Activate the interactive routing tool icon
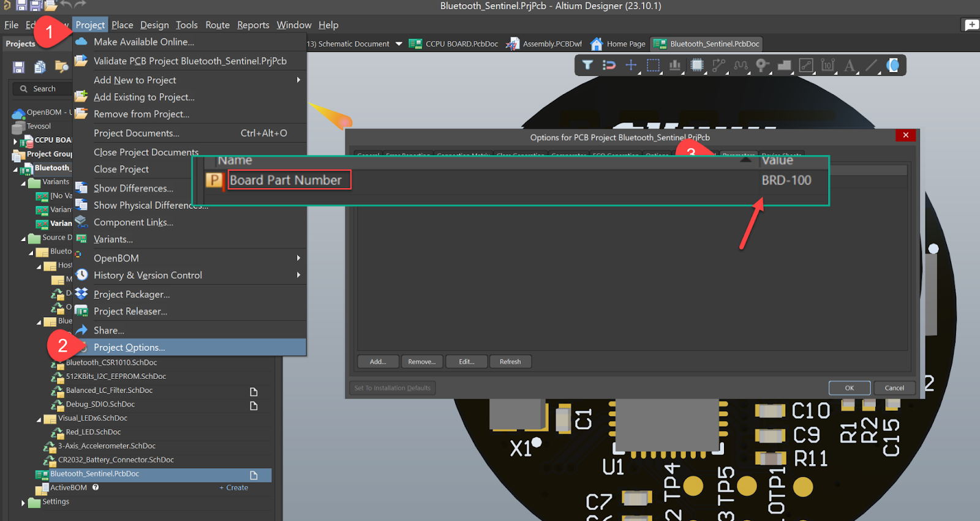The width and height of the screenshot is (980, 521). [718, 65]
